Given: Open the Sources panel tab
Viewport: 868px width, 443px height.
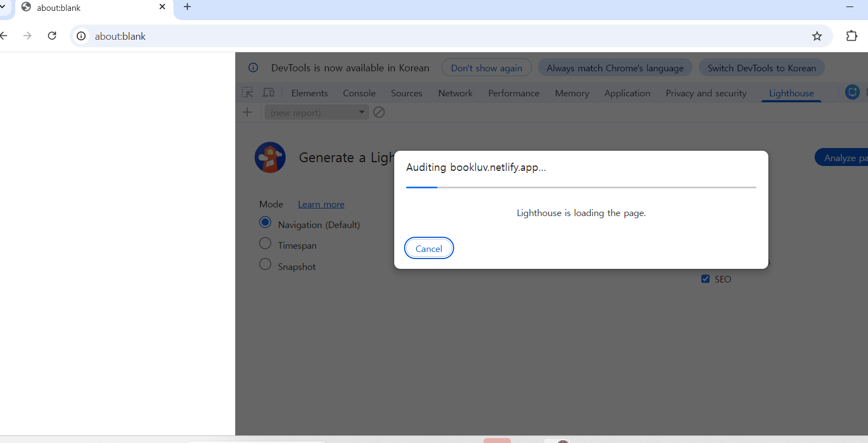Looking at the screenshot, I should 407,93.
